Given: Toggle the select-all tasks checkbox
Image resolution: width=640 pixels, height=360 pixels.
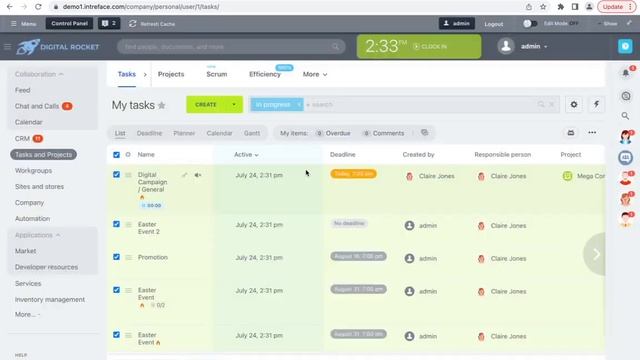Looking at the screenshot, I should coord(116,155).
